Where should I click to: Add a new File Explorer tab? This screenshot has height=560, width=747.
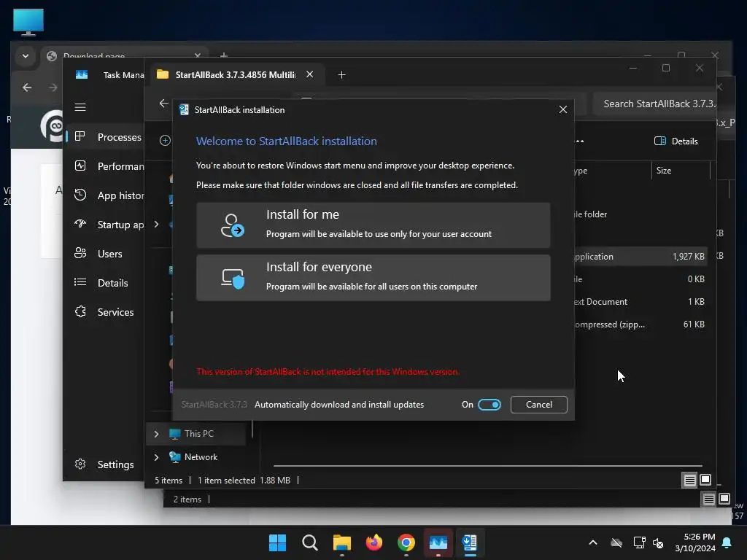tap(341, 75)
